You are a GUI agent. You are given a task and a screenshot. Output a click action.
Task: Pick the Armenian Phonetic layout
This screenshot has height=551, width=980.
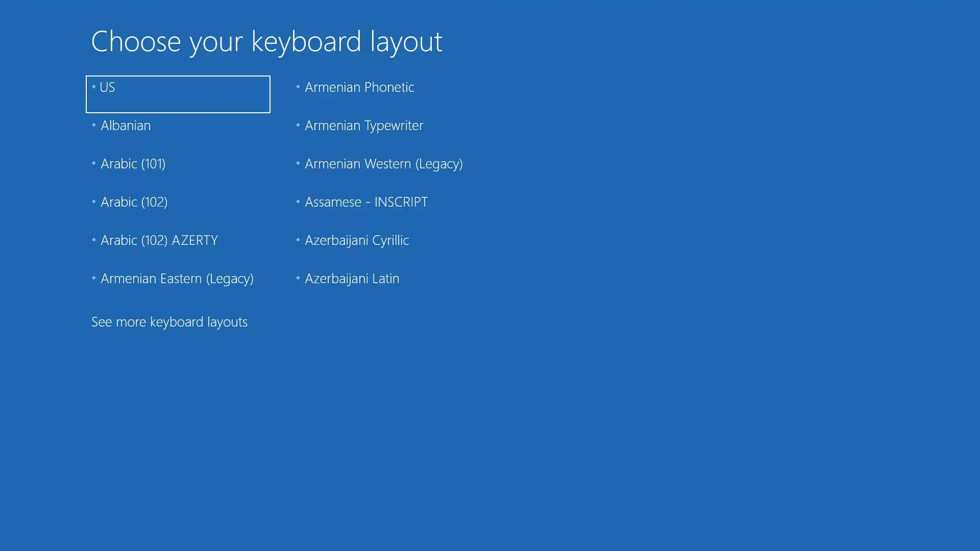click(359, 87)
